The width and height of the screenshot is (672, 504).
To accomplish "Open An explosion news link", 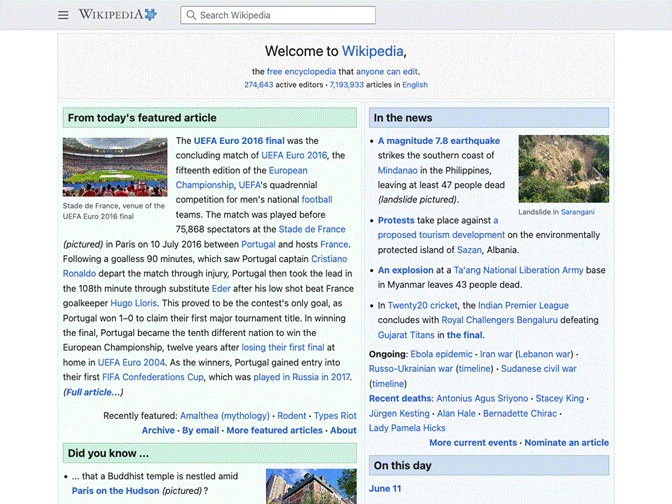I will click(x=405, y=270).
